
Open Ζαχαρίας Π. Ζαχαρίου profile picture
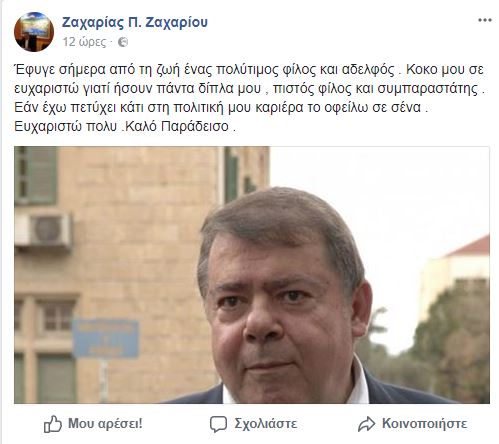[x=34, y=32]
